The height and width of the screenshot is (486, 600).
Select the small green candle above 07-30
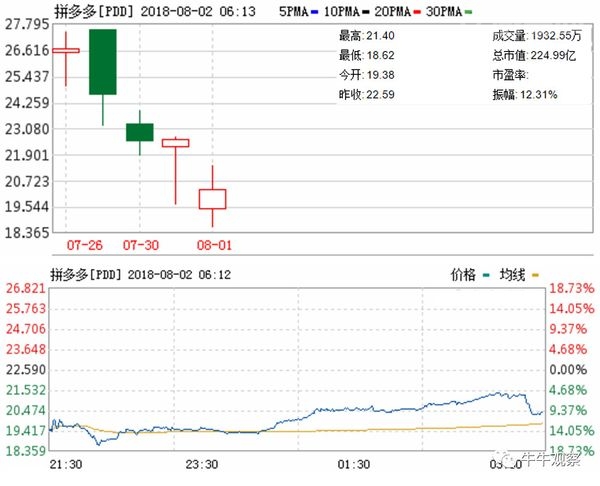(139, 132)
